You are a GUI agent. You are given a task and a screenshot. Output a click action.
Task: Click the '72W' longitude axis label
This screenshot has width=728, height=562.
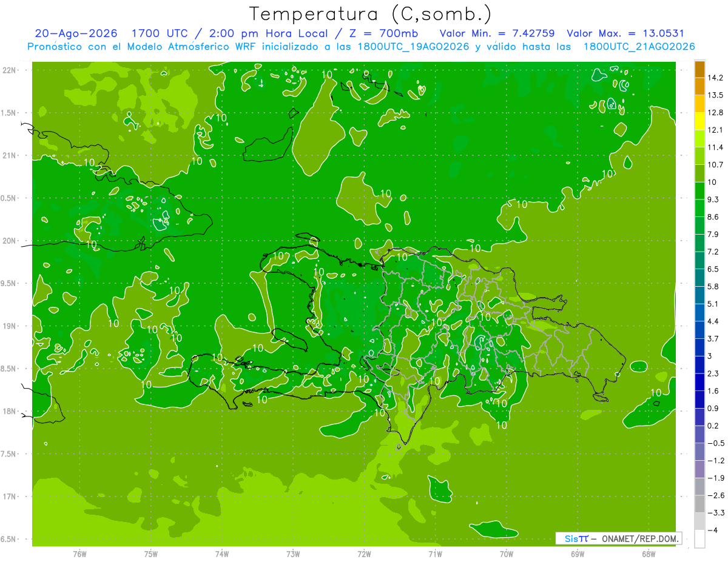[x=364, y=554]
